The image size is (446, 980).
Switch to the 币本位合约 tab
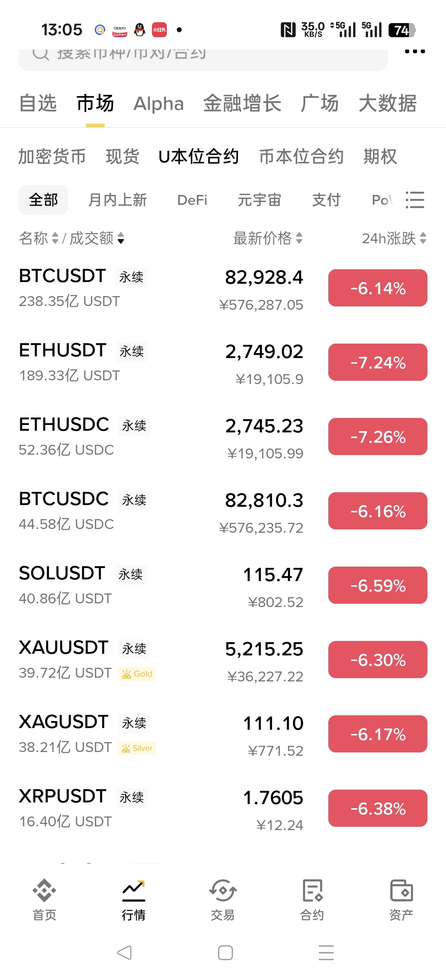(x=301, y=157)
